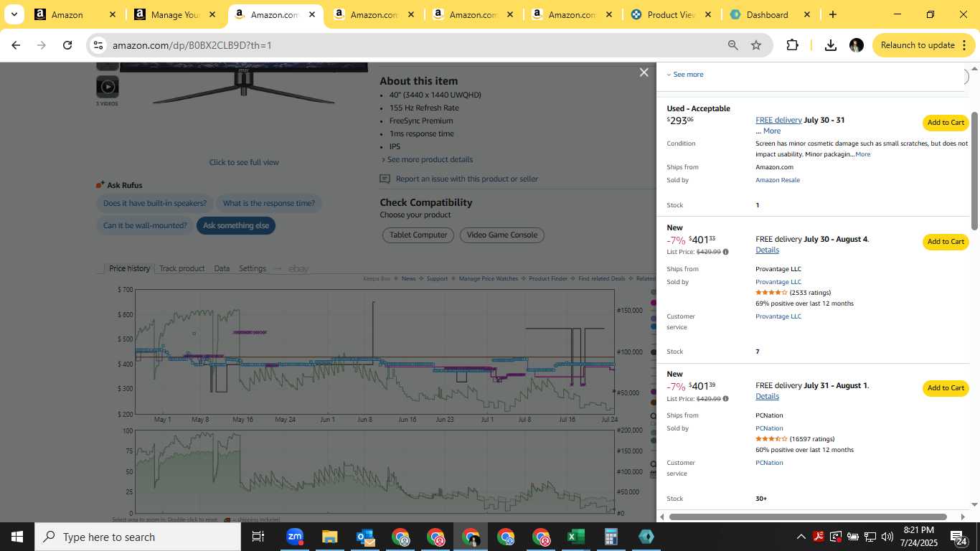The width and height of the screenshot is (980, 551).
Task: Click the offers panel horizontal scrollbar
Action: (808, 517)
